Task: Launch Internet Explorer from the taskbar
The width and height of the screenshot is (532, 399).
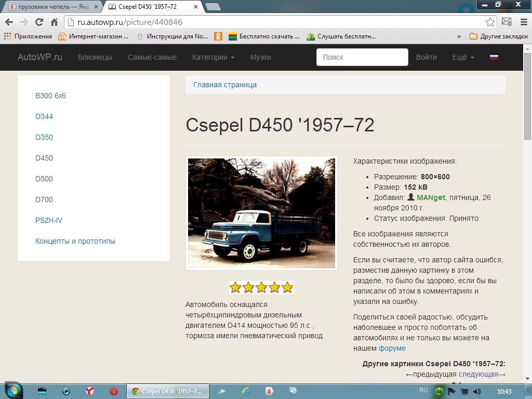Action: 246,391
